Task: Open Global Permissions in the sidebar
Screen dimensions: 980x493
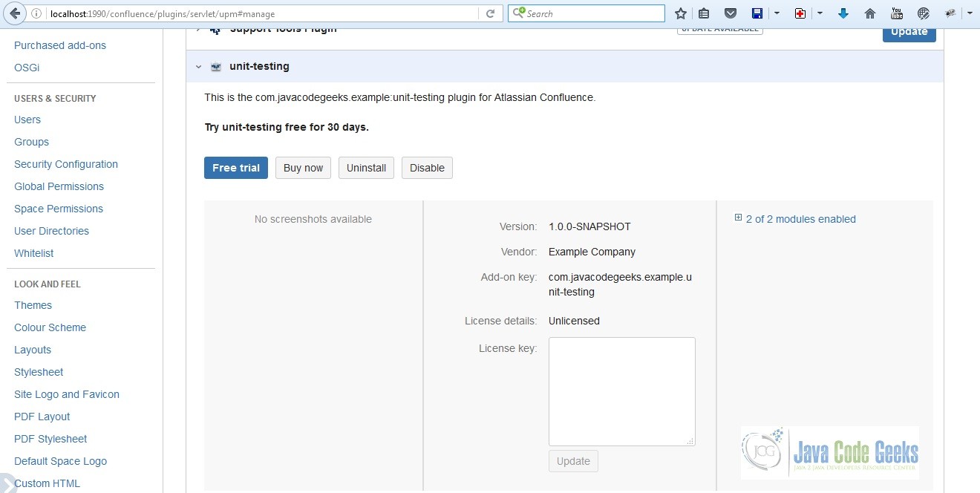Action: click(59, 186)
